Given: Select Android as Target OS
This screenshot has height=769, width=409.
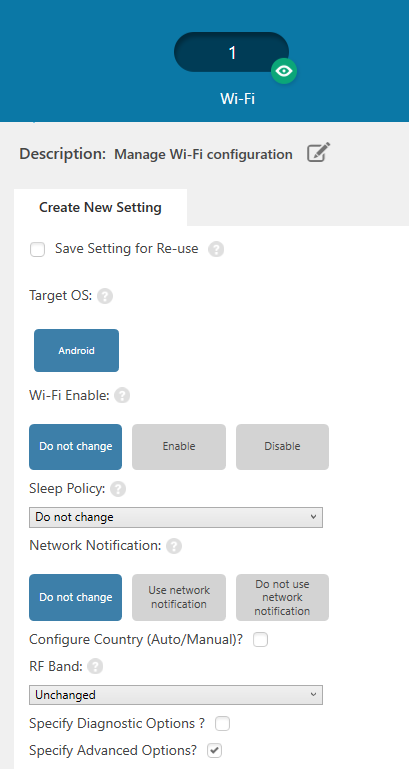Looking at the screenshot, I should pyautogui.click(x=77, y=351).
